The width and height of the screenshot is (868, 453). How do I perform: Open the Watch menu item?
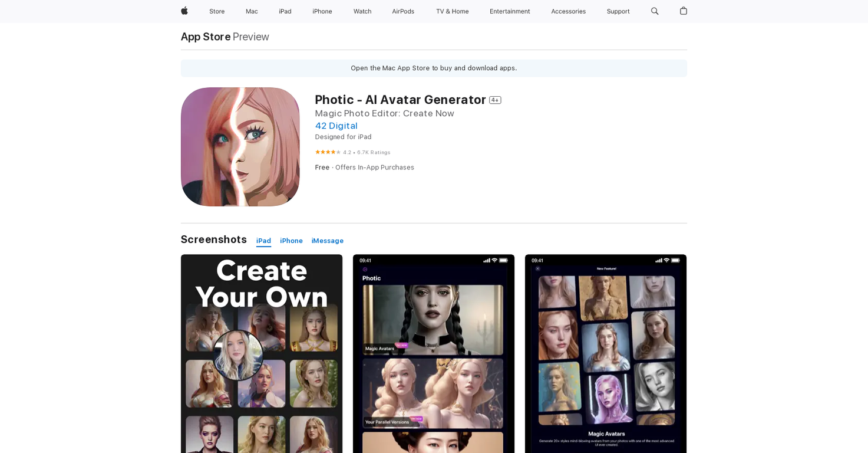click(362, 11)
